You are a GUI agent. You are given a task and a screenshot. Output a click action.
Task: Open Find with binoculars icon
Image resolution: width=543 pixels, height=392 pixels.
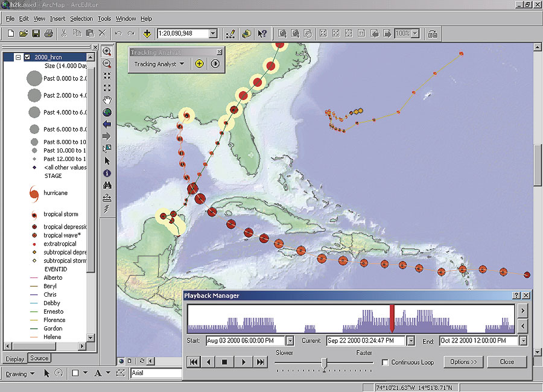click(x=107, y=185)
